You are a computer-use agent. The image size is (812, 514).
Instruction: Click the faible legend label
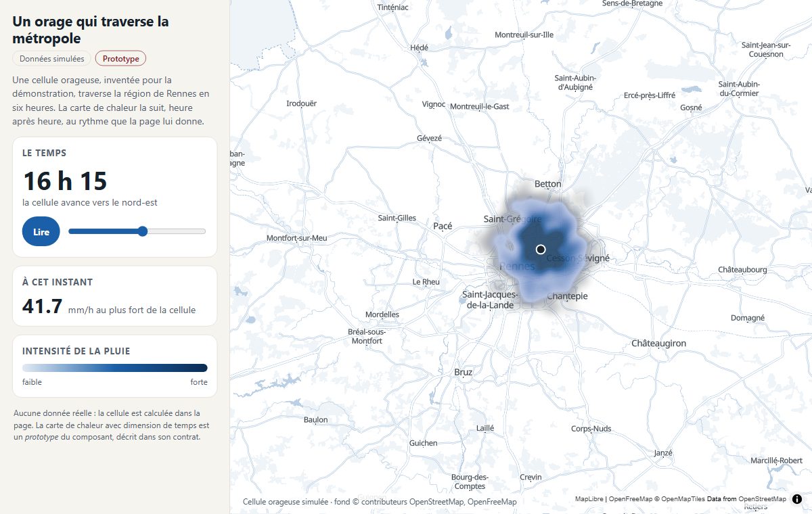coord(32,382)
